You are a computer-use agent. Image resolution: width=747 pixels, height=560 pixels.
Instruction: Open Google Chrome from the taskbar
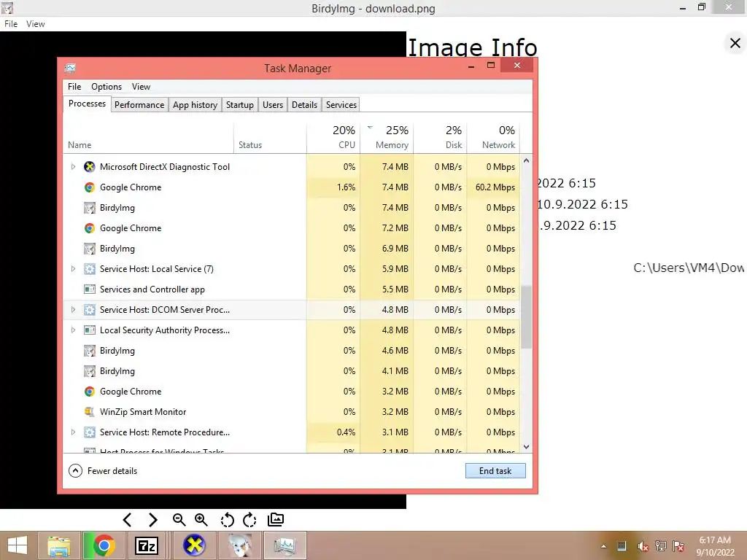(104, 545)
